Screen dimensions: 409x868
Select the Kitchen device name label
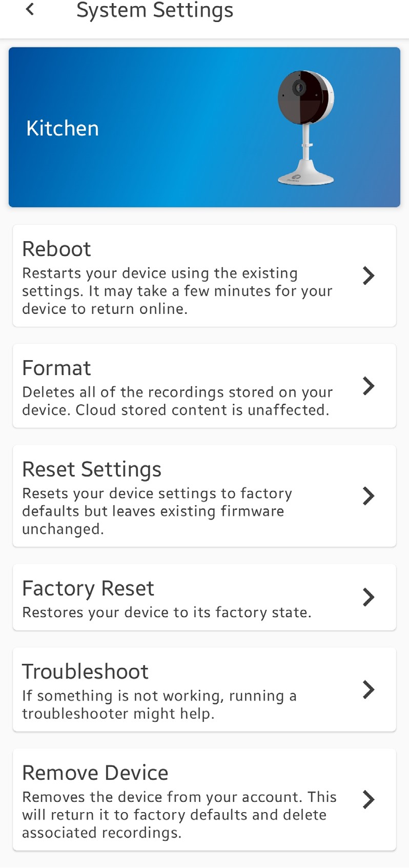(63, 128)
